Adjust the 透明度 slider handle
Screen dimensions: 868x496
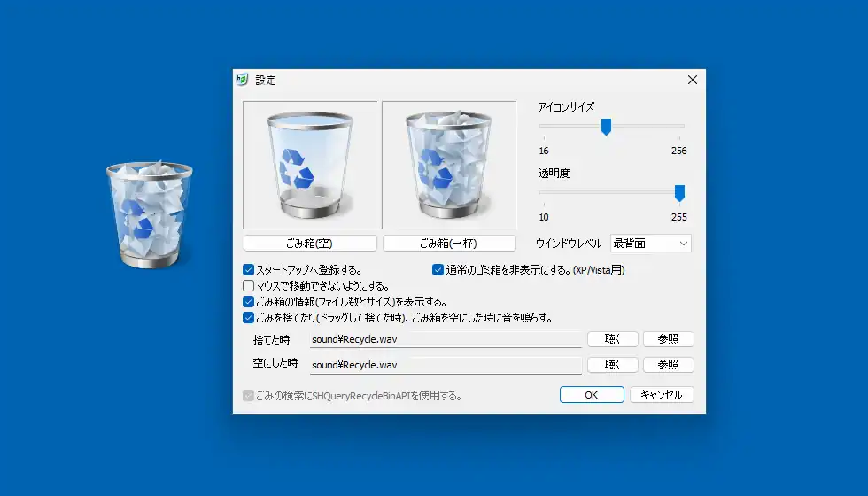pyautogui.click(x=680, y=193)
